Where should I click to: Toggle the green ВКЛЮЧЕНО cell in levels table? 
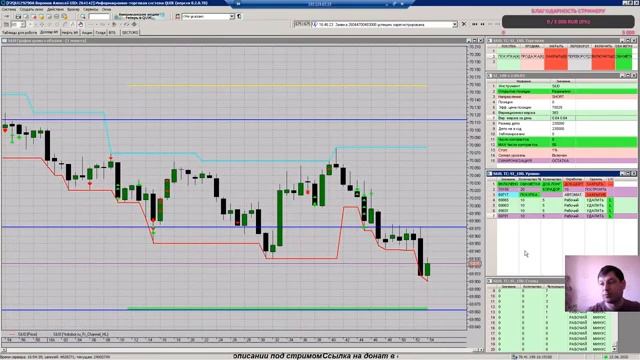(508, 184)
